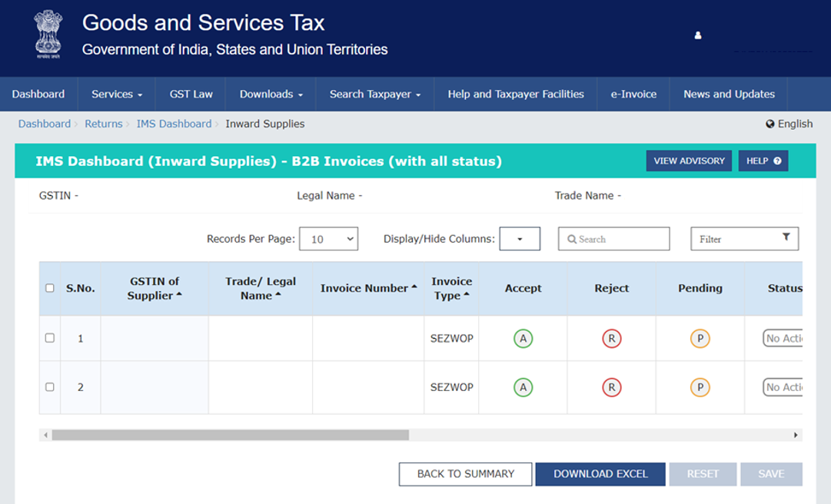This screenshot has height=504, width=831.
Task: Open the Filter dropdown
Action: (744, 239)
